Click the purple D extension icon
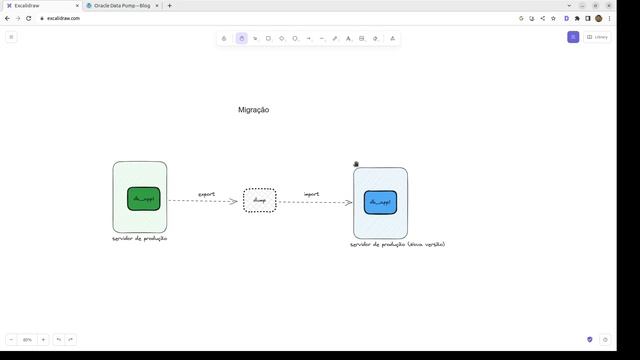Screen dimensions: 640x360 click(x=567, y=18)
